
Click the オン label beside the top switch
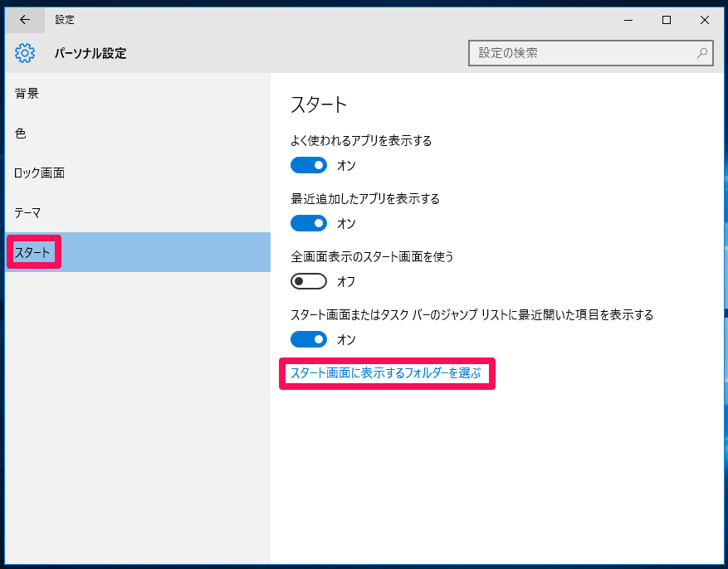346,166
